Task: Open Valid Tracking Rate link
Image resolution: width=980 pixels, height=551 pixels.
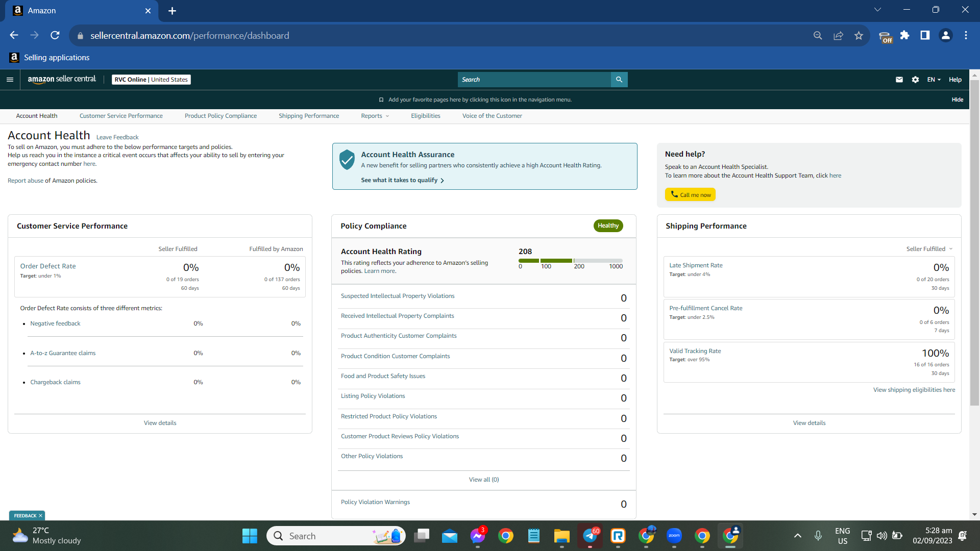Action: click(x=695, y=351)
